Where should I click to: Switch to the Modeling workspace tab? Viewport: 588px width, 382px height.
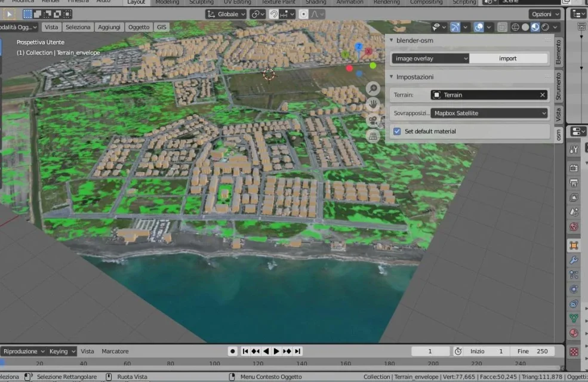point(167,2)
